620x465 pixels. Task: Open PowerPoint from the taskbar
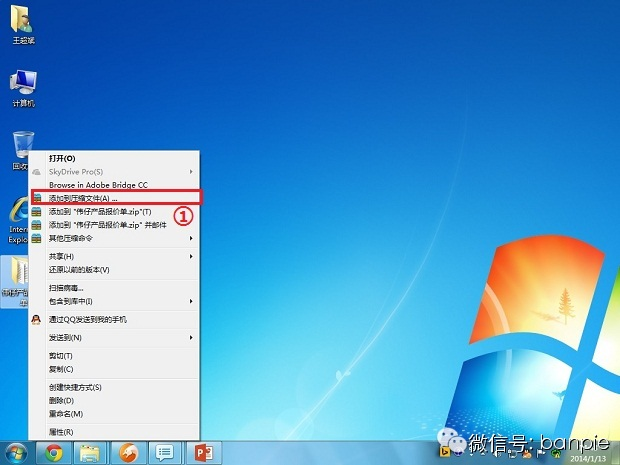click(x=203, y=452)
